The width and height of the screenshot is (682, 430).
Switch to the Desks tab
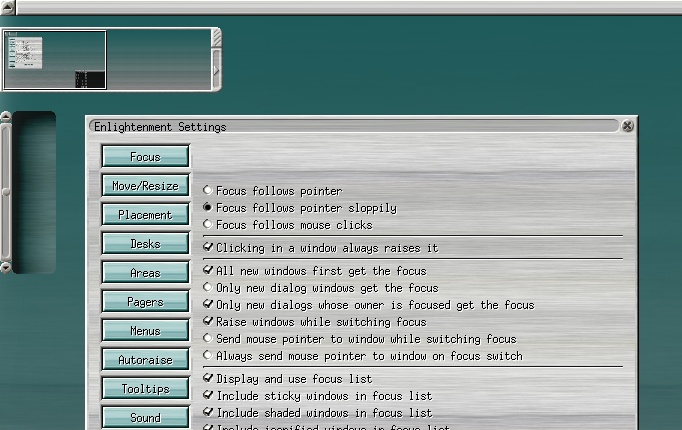(x=145, y=243)
